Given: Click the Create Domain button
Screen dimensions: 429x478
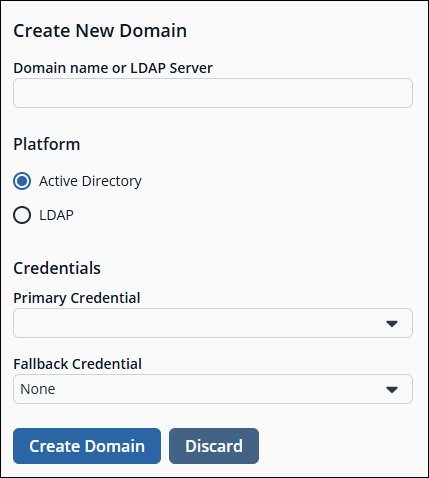Looking at the screenshot, I should [87, 446].
